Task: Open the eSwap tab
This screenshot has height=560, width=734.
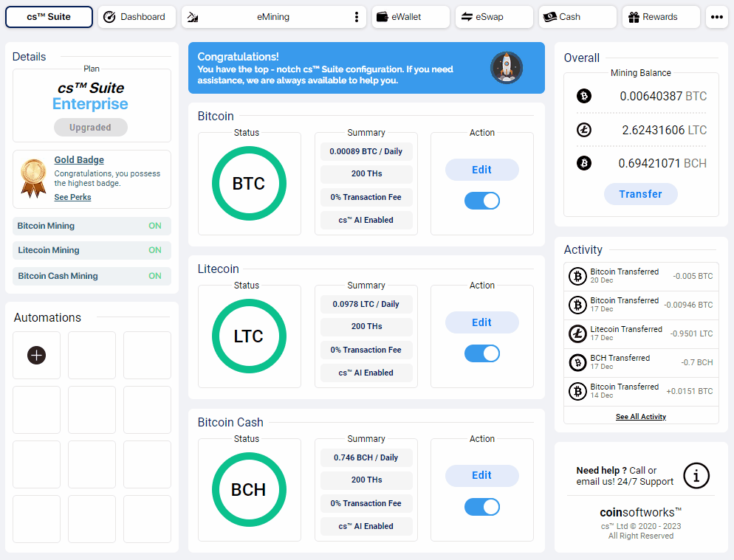Action: click(x=494, y=17)
